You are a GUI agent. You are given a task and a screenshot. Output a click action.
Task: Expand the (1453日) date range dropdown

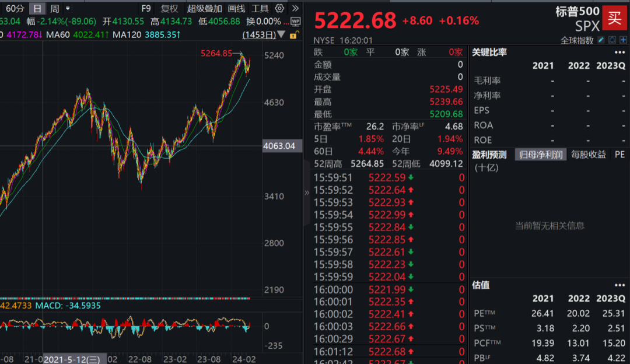coord(281,34)
